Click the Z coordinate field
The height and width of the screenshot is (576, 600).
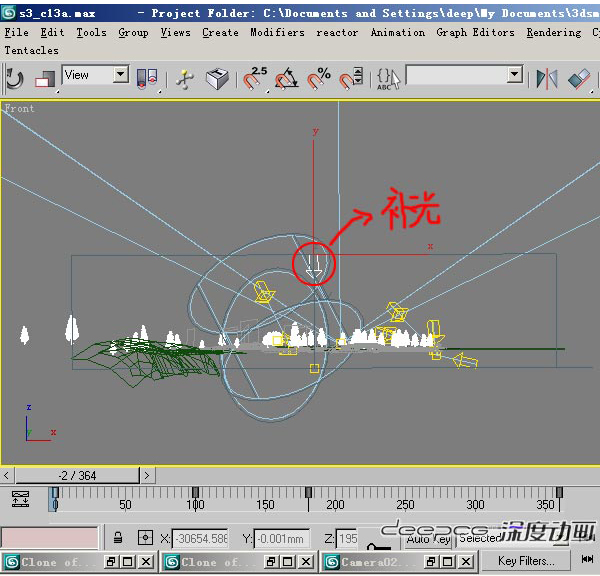point(347,538)
